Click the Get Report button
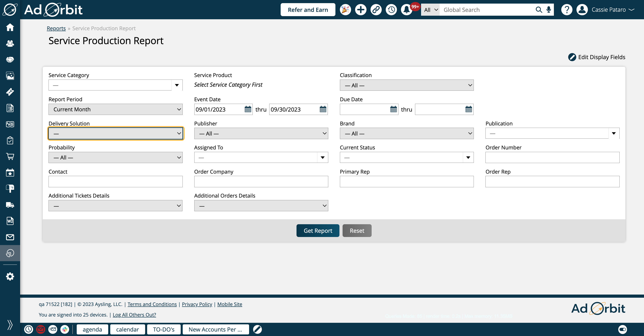Screen dimensions: 644x336 [318, 230]
